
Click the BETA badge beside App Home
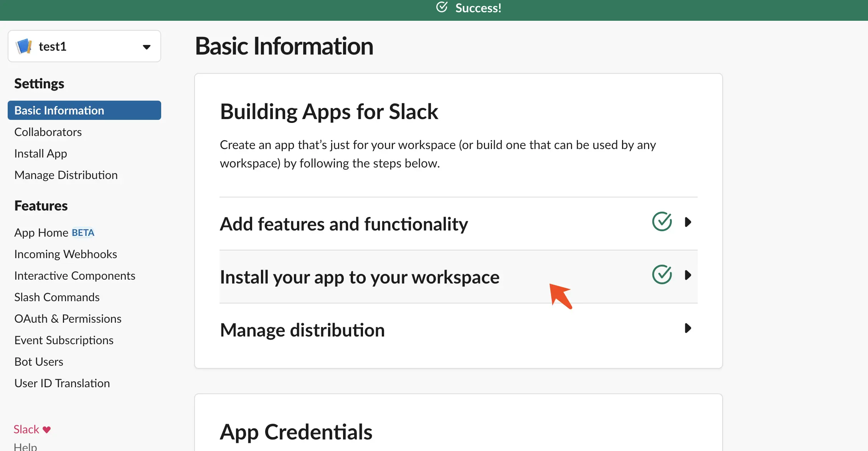[83, 233]
